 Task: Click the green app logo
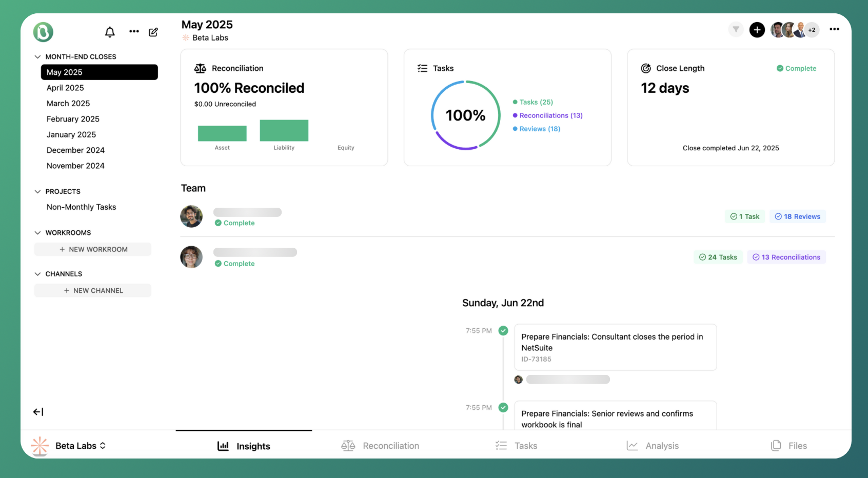(x=44, y=32)
